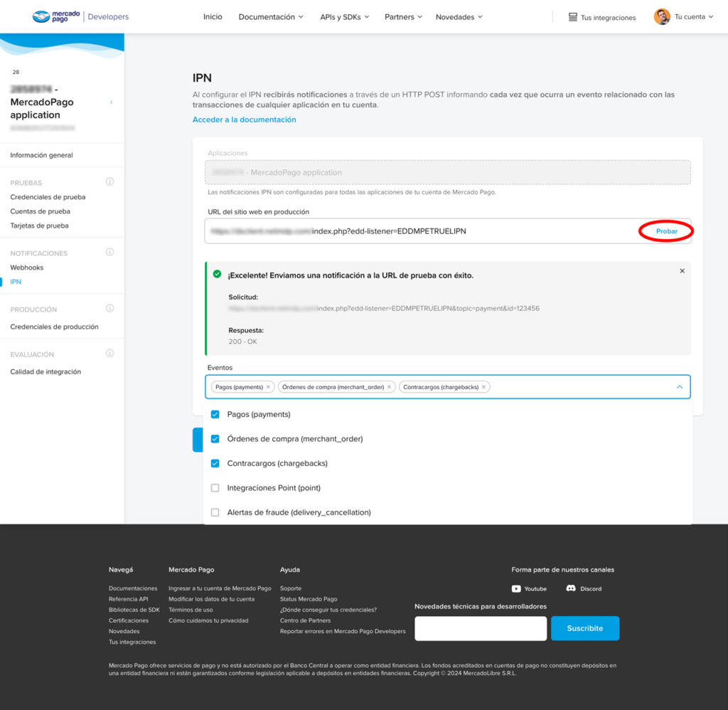This screenshot has height=710, width=728.
Task: Open Documentaciones footer link
Action: pyautogui.click(x=133, y=589)
